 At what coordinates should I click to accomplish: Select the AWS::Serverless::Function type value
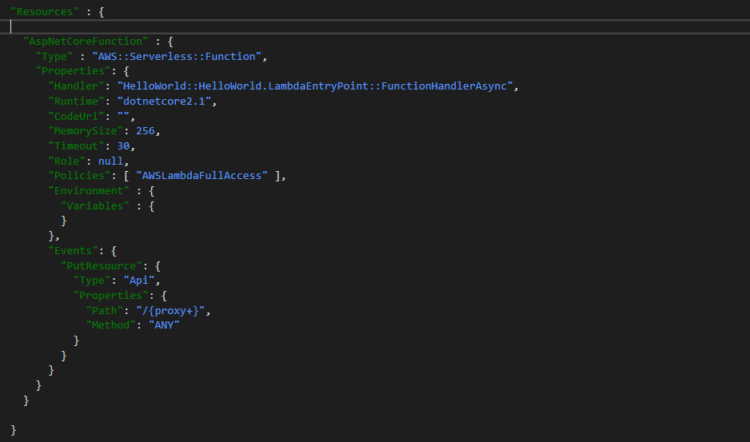point(176,56)
